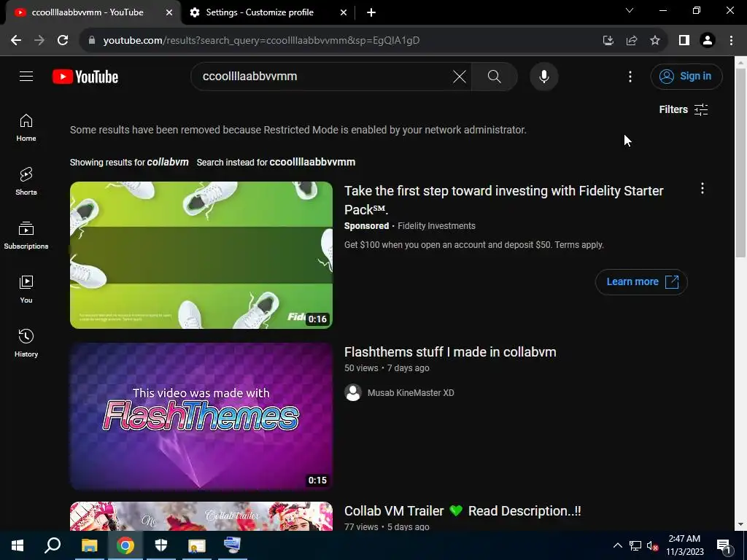Go to Home in sidebar
Image resolution: width=747 pixels, height=560 pixels.
[x=26, y=128]
